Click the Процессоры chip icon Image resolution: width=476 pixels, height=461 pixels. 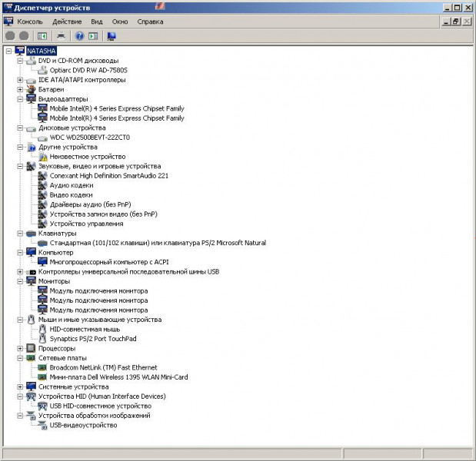(31, 348)
